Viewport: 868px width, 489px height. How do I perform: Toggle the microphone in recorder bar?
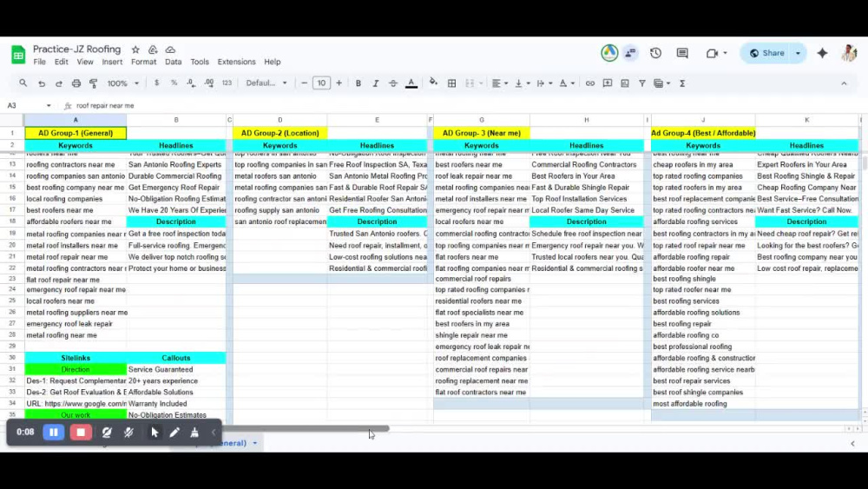129,433
